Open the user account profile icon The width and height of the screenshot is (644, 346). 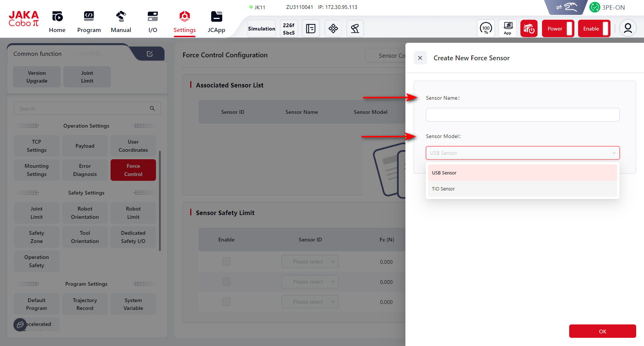[x=628, y=29]
